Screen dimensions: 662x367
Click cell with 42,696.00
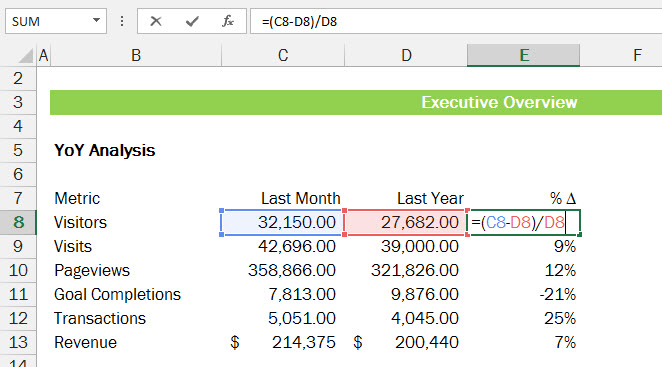click(x=283, y=246)
